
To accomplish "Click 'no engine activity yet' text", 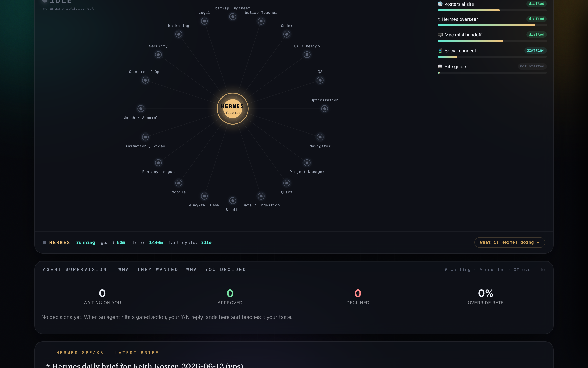I will [x=68, y=9].
